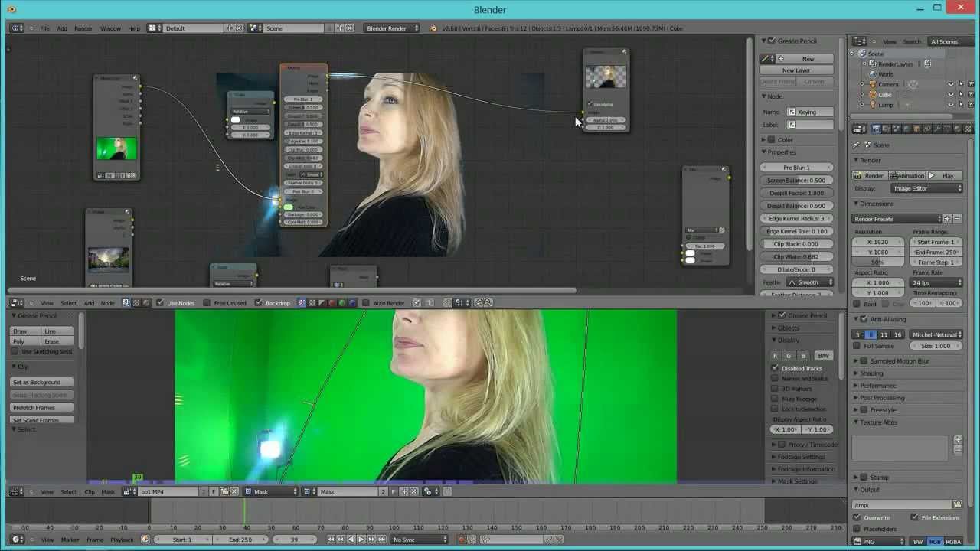Screen dimensions: 980x551
Task: Expand the RenderLayers tree item
Action: pos(863,64)
